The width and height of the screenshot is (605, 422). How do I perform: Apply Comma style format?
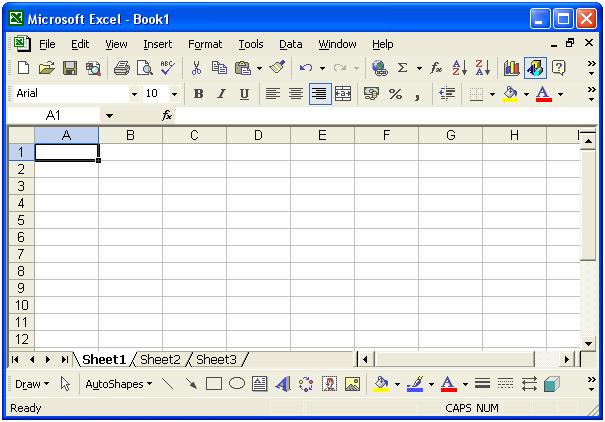[417, 95]
